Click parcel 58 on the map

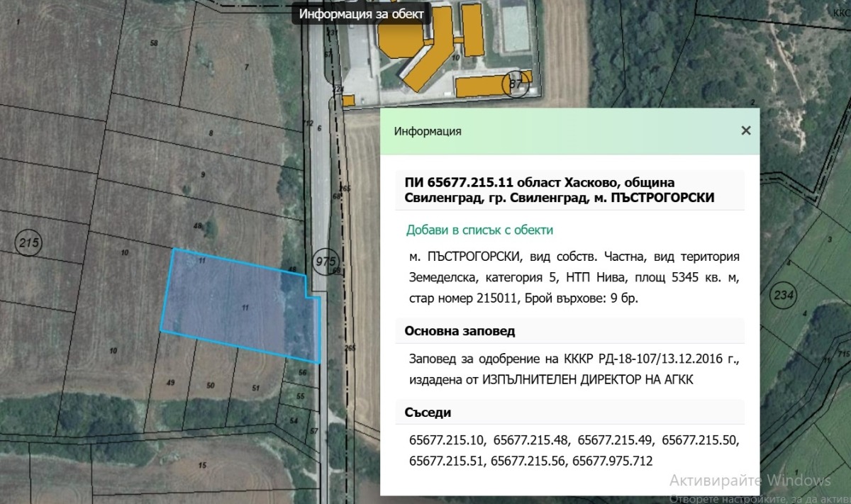152,43
